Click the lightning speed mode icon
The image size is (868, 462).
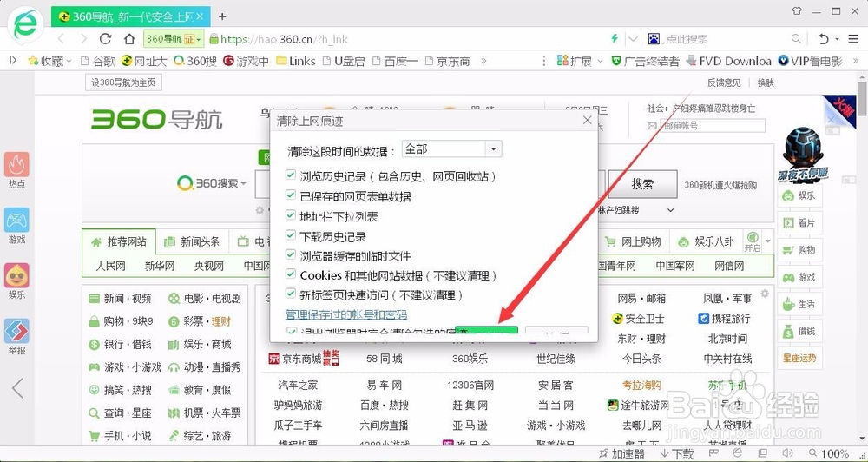(x=614, y=39)
